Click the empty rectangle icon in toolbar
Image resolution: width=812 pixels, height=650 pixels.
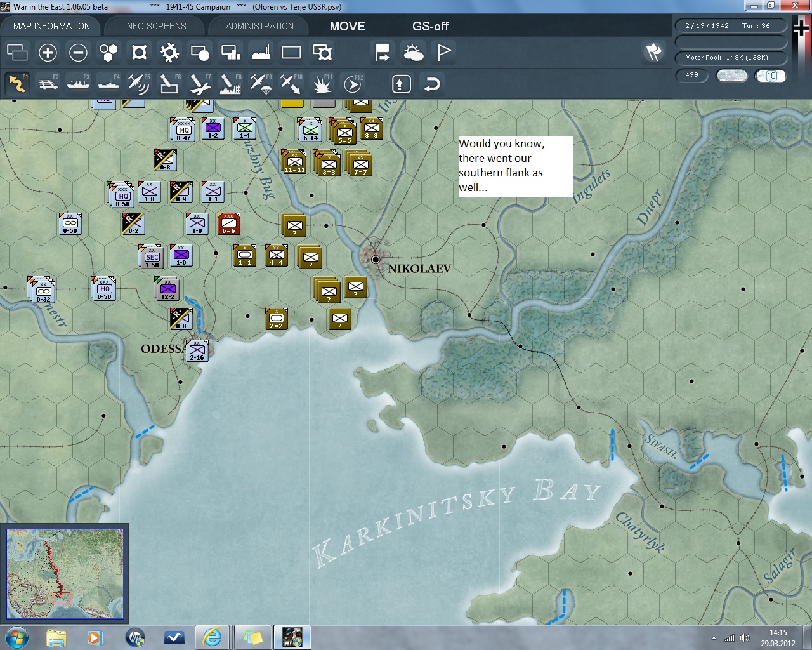291,53
